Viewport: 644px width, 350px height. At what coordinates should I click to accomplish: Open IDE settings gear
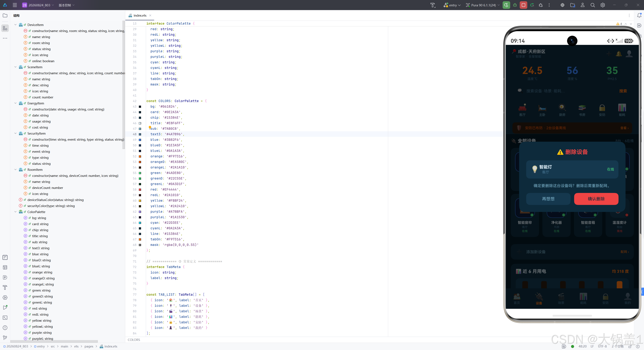[603, 5]
